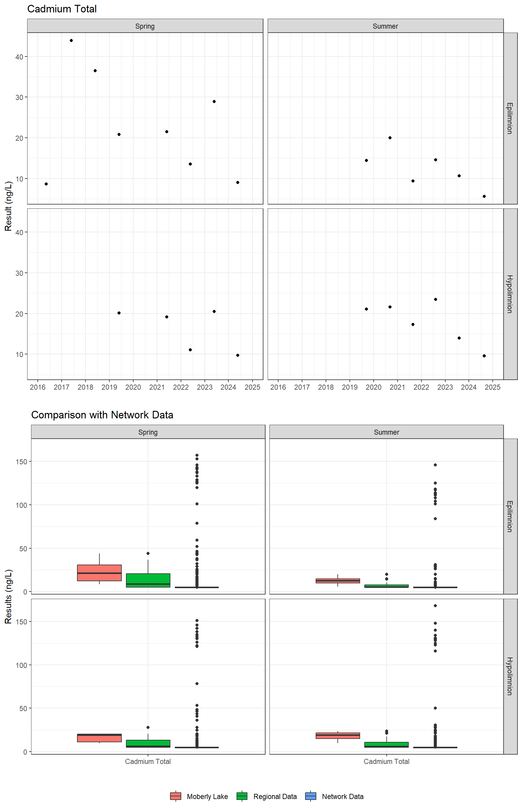Click the highest Network outlier in Summer Hypolimnion boxplot
The image size is (522, 812).
click(435, 606)
